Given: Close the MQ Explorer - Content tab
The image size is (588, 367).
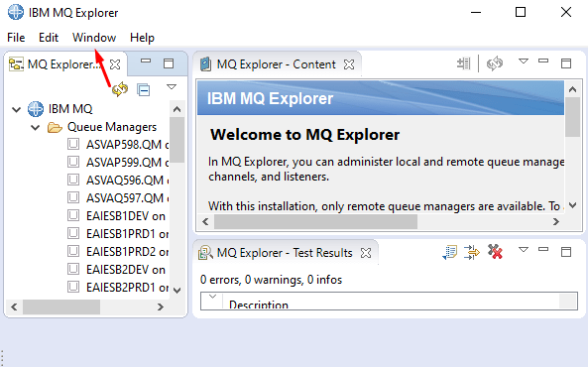Looking at the screenshot, I should 349,64.
